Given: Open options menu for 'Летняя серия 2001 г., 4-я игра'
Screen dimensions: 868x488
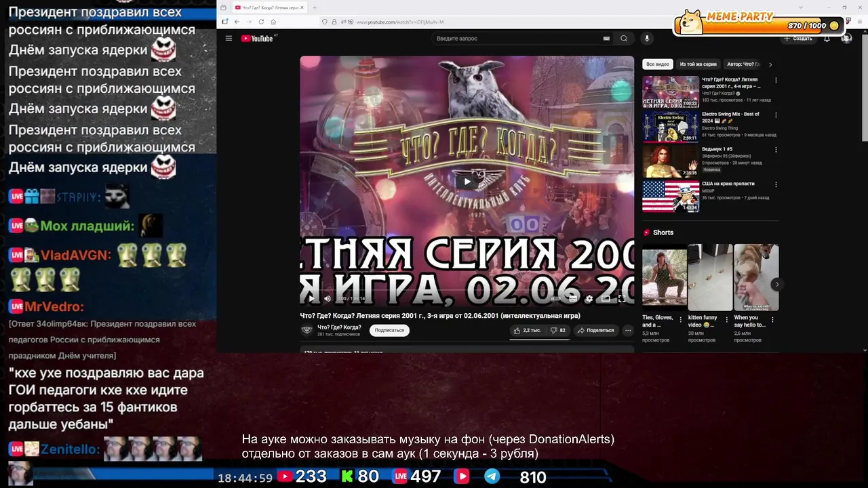Looking at the screenshot, I should click(x=776, y=80).
